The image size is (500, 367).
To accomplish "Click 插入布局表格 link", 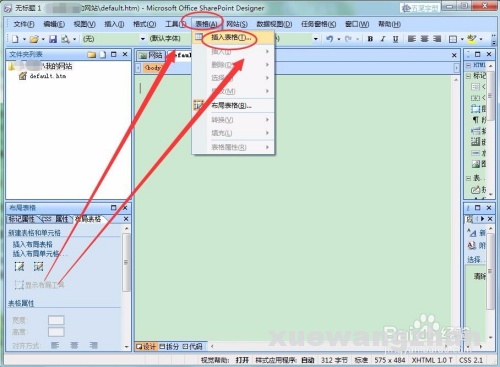I will point(33,244).
